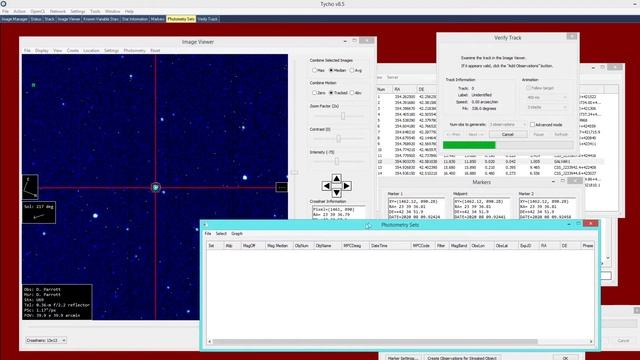640x360 pixels.
Task: Open the Reset menu in Image Viewer
Action: (x=155, y=51)
